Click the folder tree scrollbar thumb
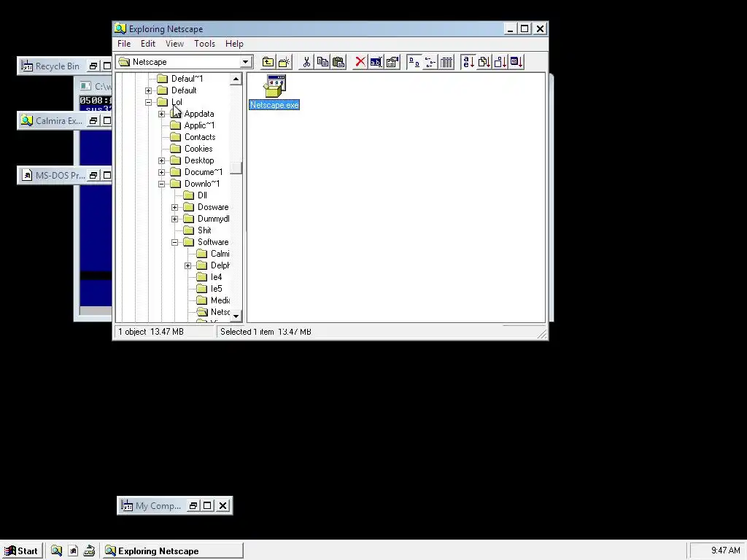The width and height of the screenshot is (747, 560). [x=236, y=168]
